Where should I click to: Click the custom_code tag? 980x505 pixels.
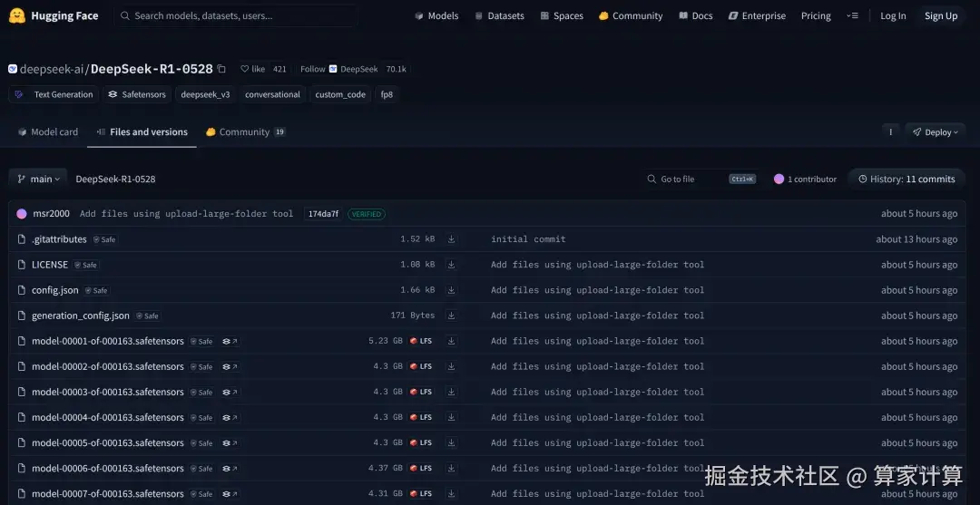tap(340, 95)
